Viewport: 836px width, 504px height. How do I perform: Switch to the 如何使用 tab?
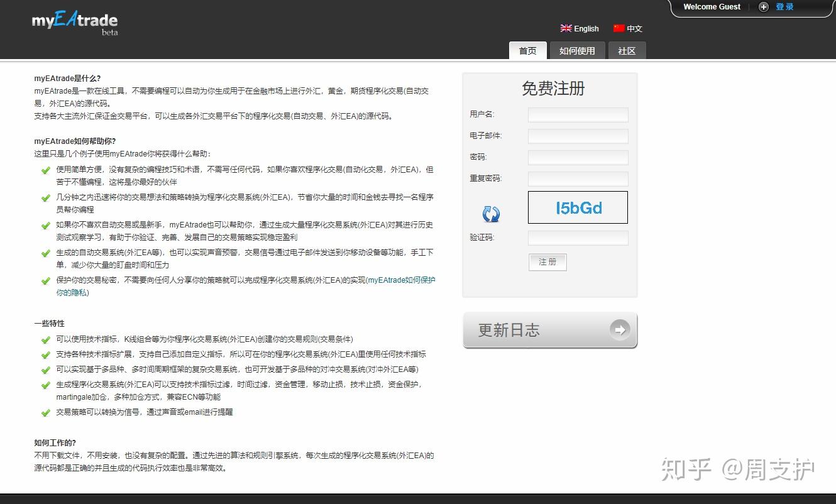pyautogui.click(x=577, y=51)
